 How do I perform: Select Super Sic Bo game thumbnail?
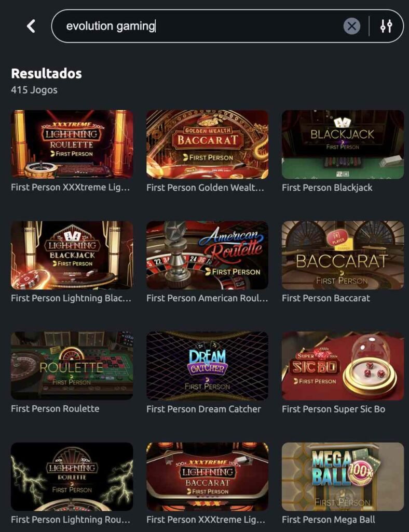343,366
